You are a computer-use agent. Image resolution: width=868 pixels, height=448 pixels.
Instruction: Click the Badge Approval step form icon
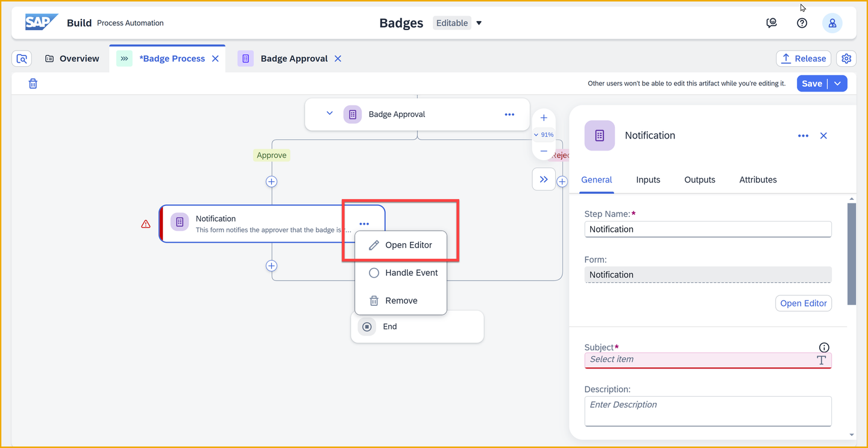(x=353, y=114)
